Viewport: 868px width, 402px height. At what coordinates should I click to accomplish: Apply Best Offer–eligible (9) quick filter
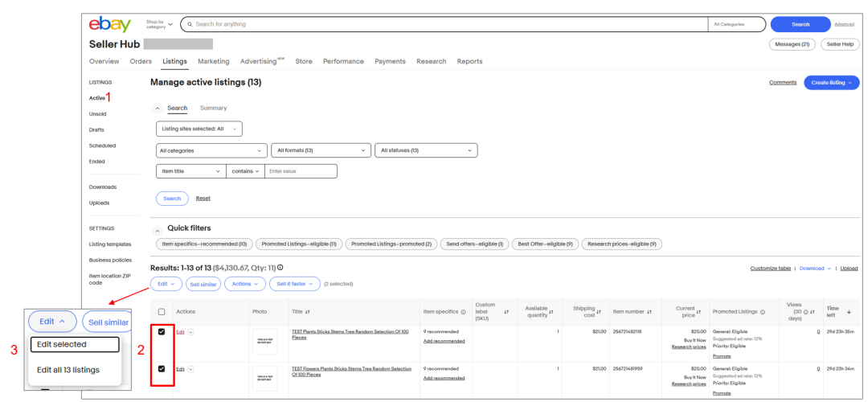click(546, 244)
